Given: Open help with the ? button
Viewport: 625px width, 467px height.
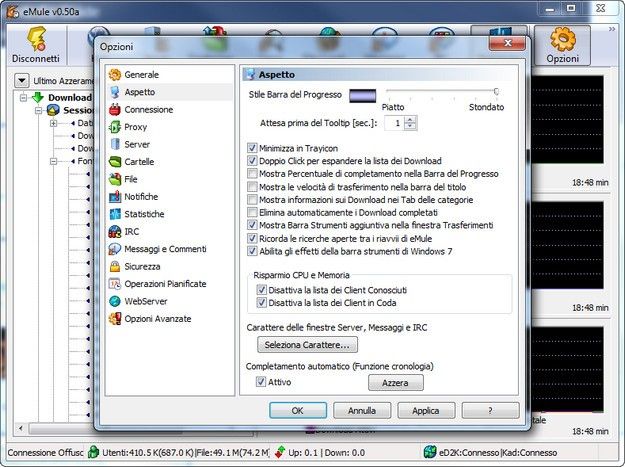Looking at the screenshot, I should (x=490, y=410).
